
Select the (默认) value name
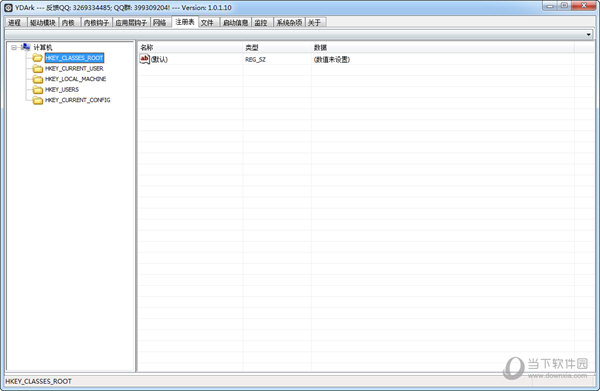[160, 59]
